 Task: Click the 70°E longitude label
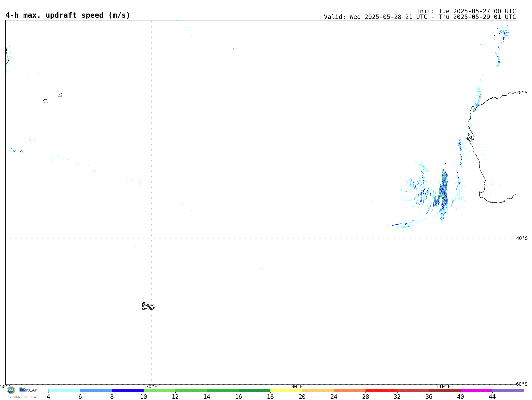coord(151,387)
